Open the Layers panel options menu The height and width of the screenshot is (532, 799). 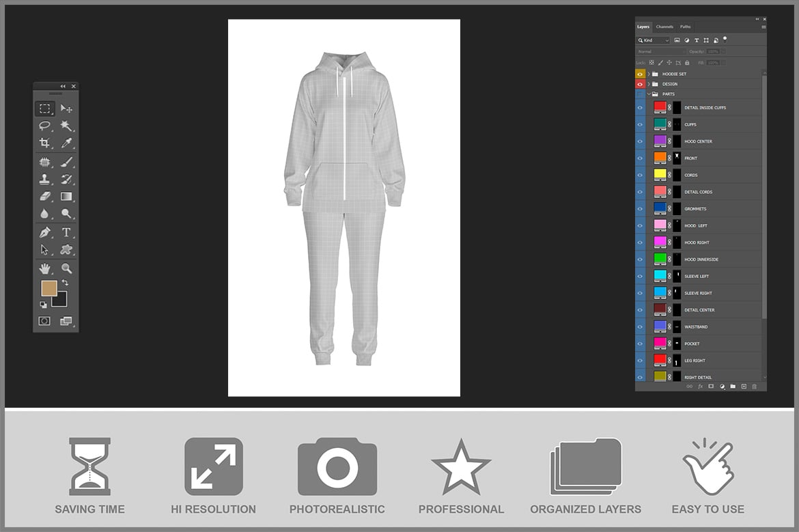tap(763, 27)
